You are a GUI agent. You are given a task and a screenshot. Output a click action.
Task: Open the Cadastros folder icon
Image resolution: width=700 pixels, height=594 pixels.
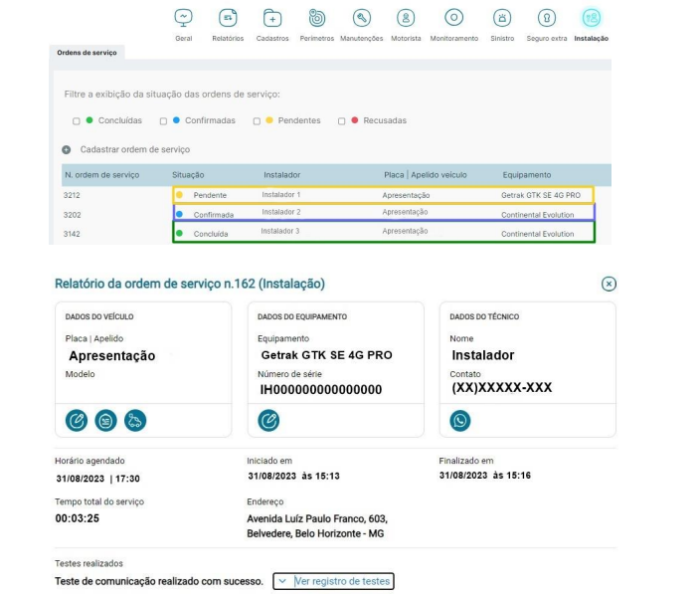pos(272,18)
